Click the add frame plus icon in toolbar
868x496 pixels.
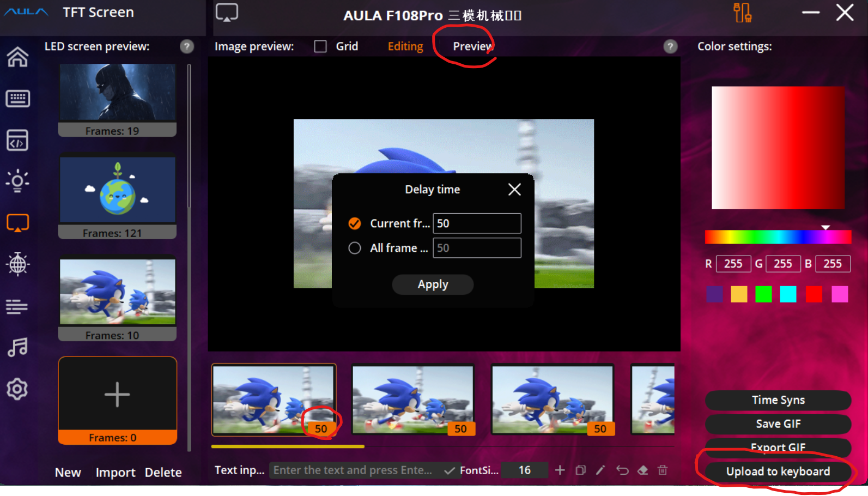560,470
